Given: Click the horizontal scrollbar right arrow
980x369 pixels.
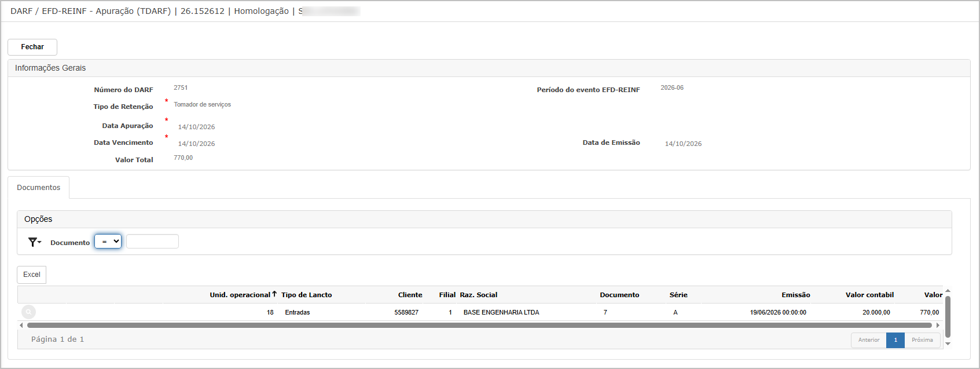Looking at the screenshot, I should (x=938, y=326).
